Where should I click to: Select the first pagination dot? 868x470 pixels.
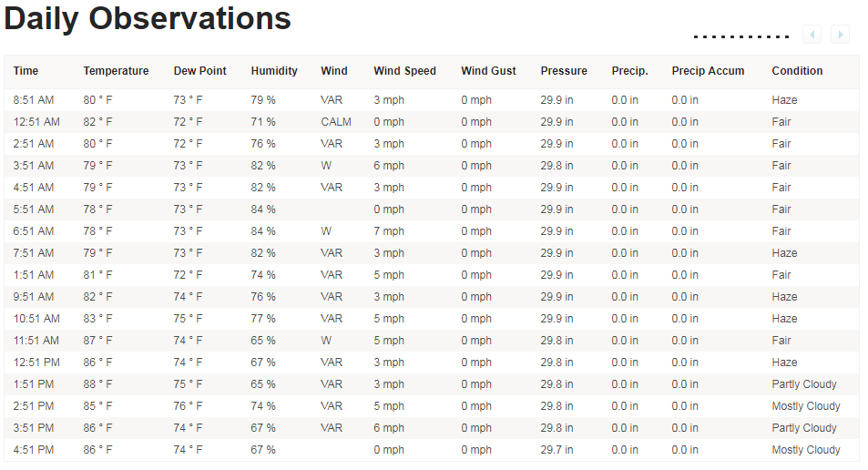tap(696, 37)
